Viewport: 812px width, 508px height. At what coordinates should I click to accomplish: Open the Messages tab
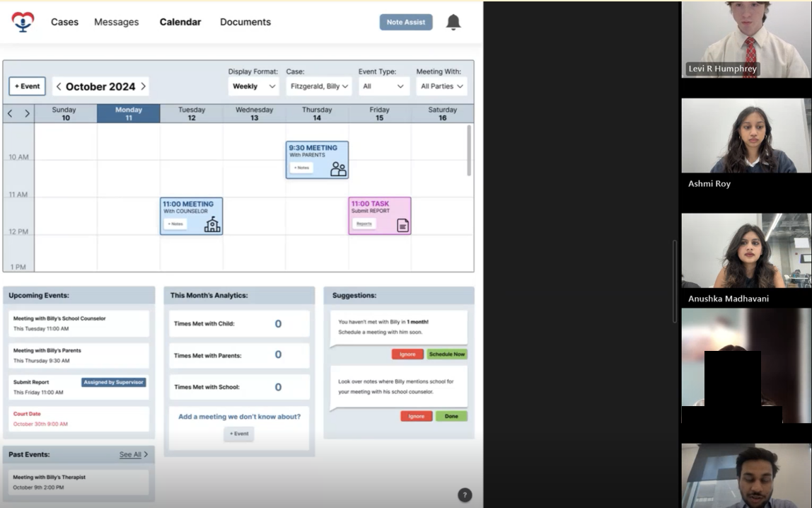click(x=117, y=22)
